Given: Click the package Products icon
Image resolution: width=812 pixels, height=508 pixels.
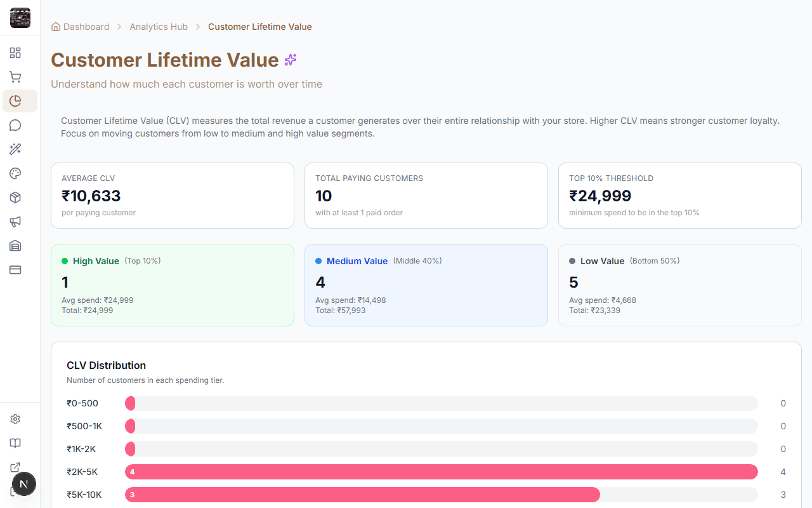Looking at the screenshot, I should coord(15,197).
